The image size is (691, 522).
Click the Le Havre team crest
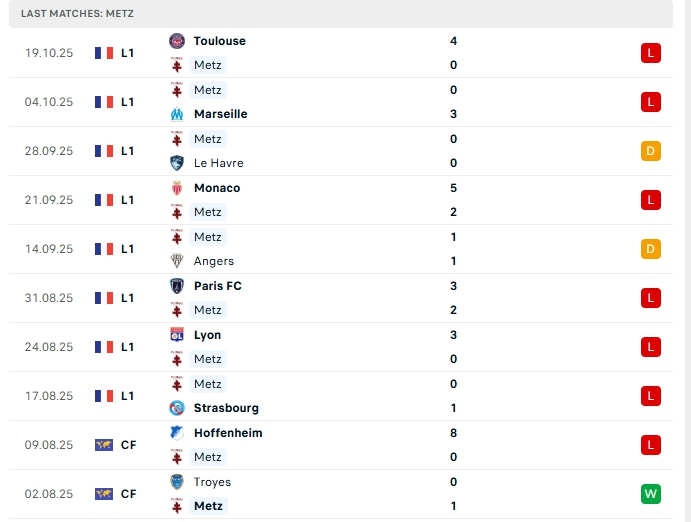pos(177,163)
